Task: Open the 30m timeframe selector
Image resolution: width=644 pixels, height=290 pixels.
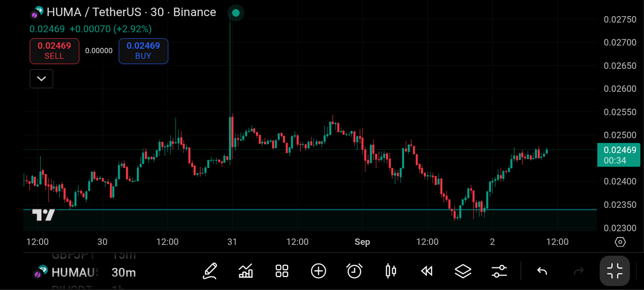Action: click(123, 273)
